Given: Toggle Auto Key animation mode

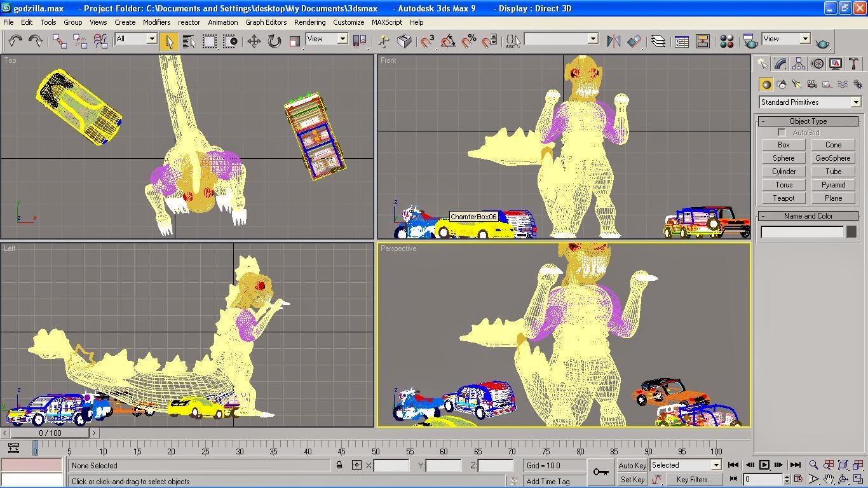Looking at the screenshot, I should (632, 465).
